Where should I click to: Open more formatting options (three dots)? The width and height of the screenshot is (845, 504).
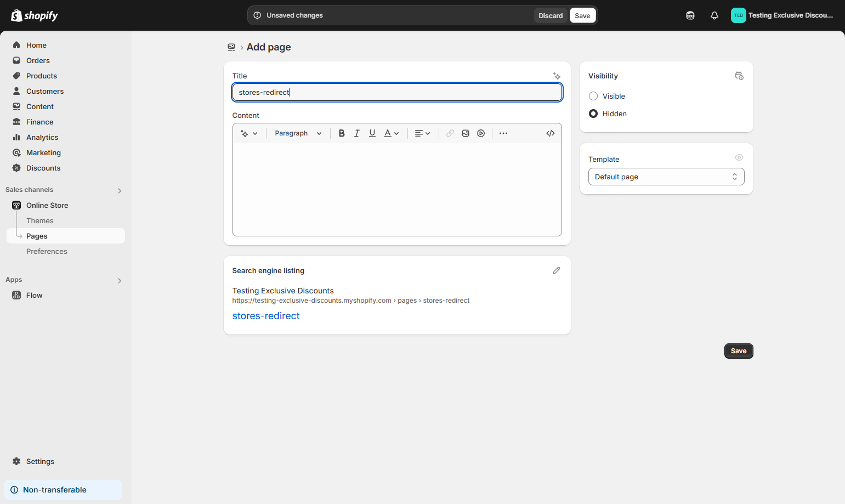click(503, 133)
